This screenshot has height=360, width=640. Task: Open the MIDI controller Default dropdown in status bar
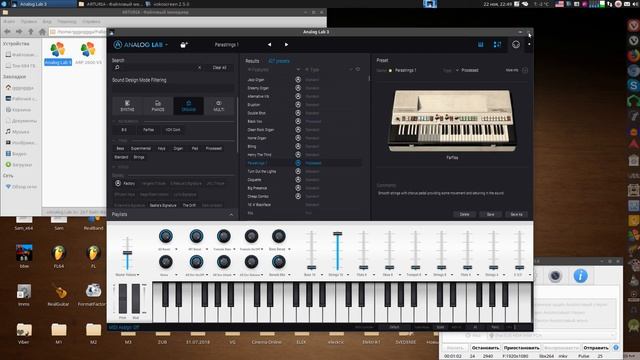394,327
